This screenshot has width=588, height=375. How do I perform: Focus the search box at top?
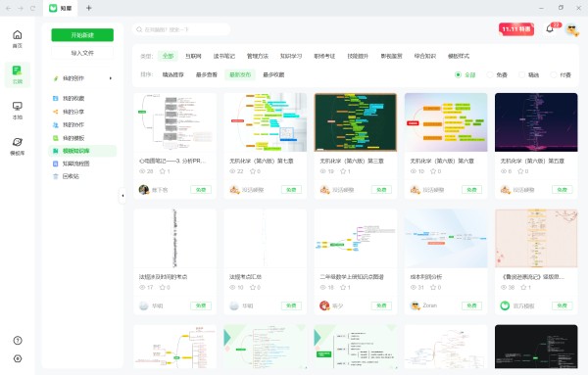point(181,29)
